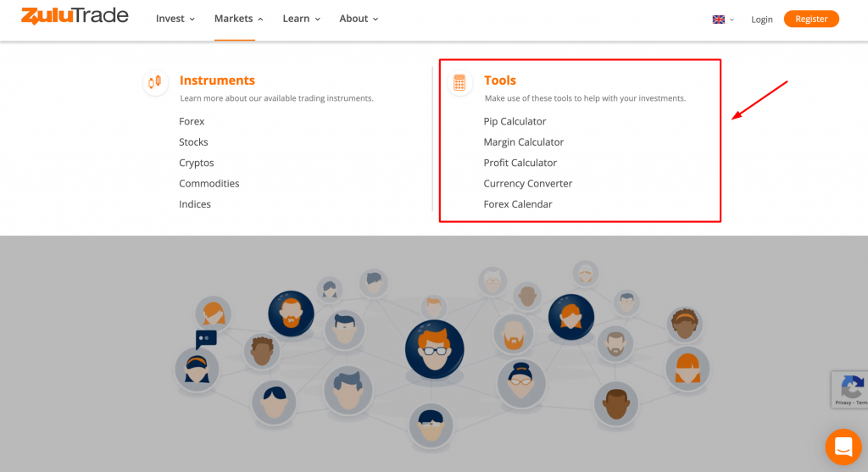Image resolution: width=868 pixels, height=472 pixels.
Task: Click the bearded avatar on dark blue circle
Action: [x=292, y=314]
